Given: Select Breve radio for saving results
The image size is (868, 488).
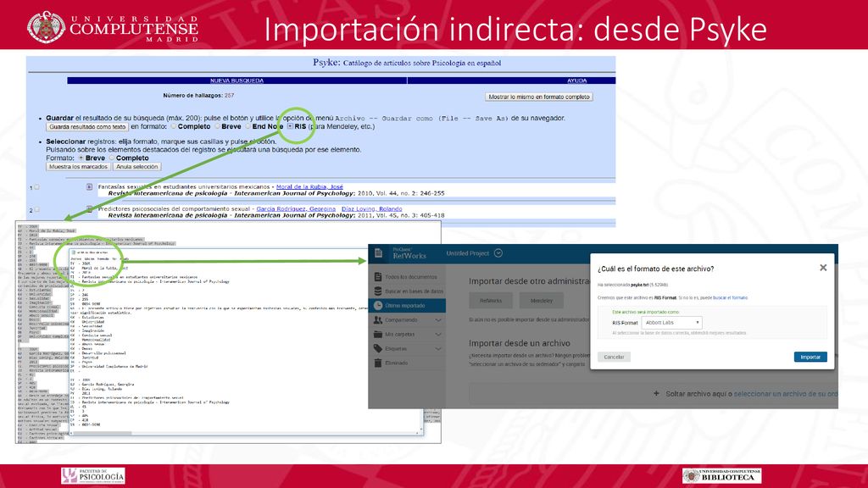Looking at the screenshot, I should [218, 126].
